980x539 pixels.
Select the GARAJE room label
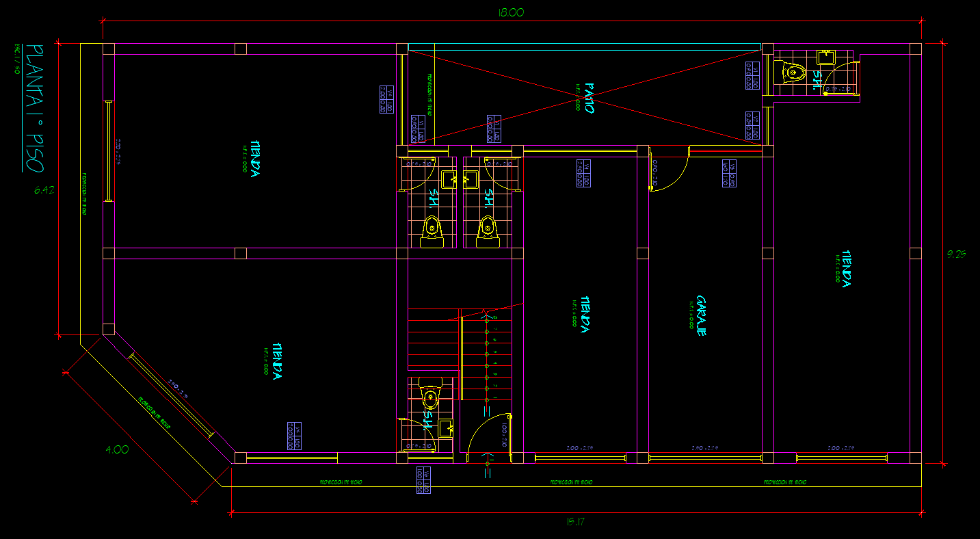[x=701, y=315]
